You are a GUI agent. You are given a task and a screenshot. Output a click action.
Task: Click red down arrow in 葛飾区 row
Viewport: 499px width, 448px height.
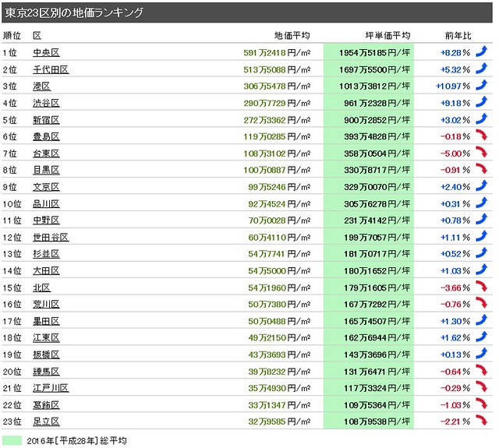[x=482, y=404]
